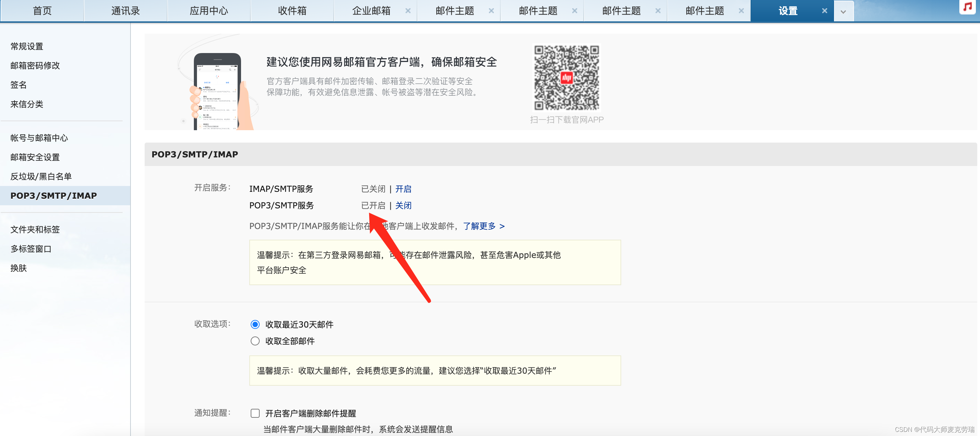
Task: Switch to the 首页 tab
Action: pos(42,11)
